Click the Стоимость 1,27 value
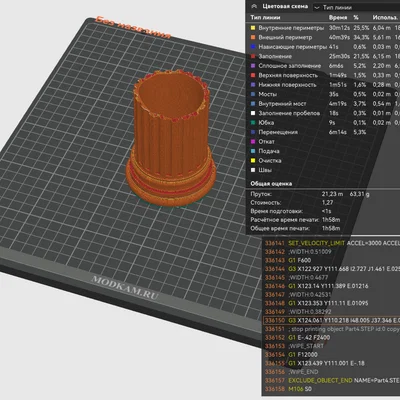This screenshot has height=400, width=400. tap(327, 203)
